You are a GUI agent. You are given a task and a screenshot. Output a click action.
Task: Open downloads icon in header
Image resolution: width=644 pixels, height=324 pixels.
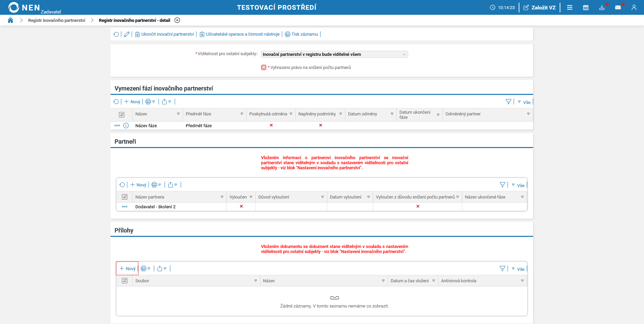602,7
